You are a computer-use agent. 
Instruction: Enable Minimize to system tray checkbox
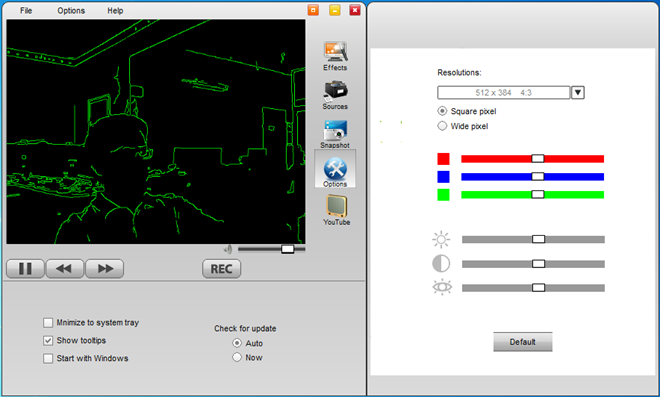click(48, 323)
